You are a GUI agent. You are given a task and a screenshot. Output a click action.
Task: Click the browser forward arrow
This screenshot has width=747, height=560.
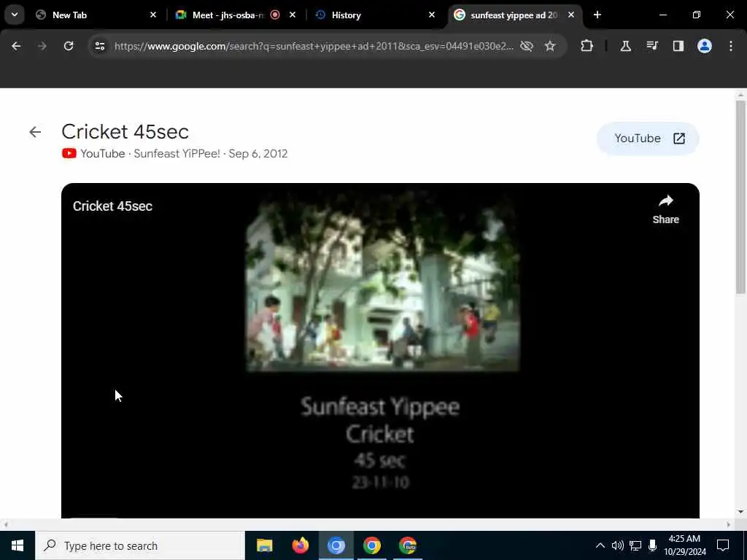42,46
